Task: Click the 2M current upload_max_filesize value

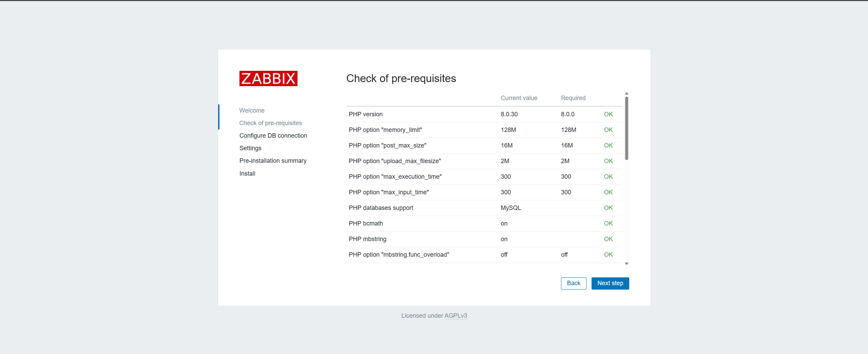Action: pyautogui.click(x=505, y=161)
